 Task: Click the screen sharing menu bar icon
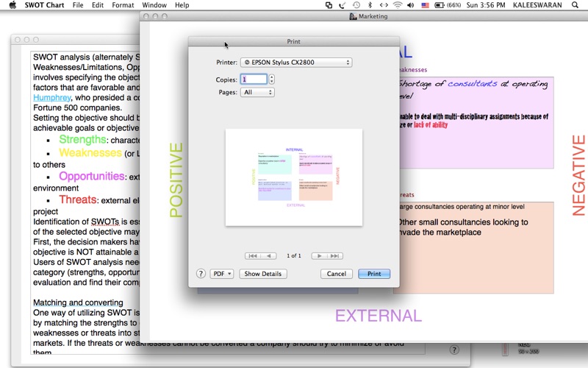[329, 5]
